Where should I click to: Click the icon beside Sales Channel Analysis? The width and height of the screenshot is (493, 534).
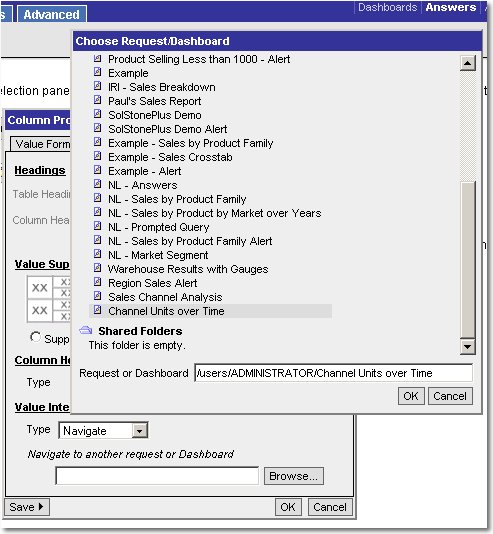click(97, 296)
